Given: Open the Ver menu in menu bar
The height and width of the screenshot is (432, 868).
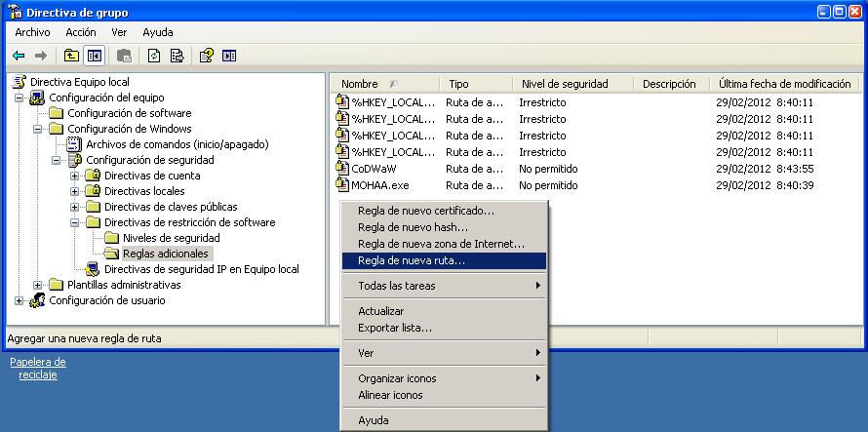Looking at the screenshot, I should click(119, 33).
